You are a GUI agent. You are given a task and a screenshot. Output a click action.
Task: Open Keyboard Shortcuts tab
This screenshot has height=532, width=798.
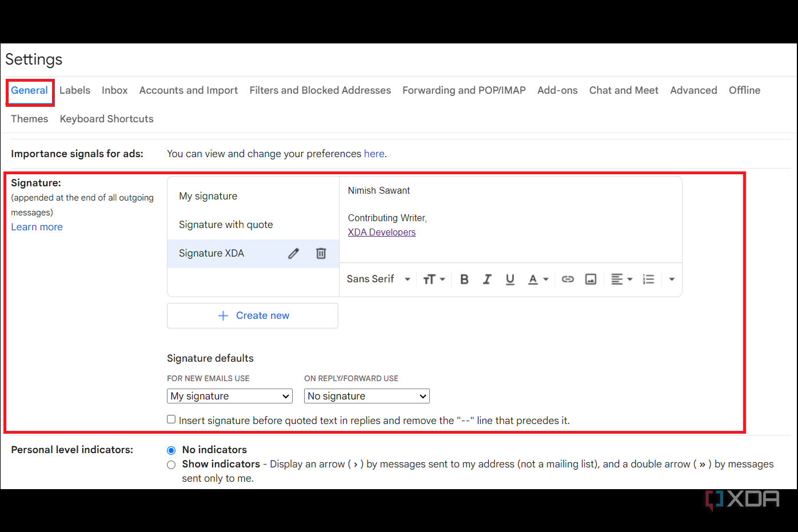pyautogui.click(x=107, y=119)
